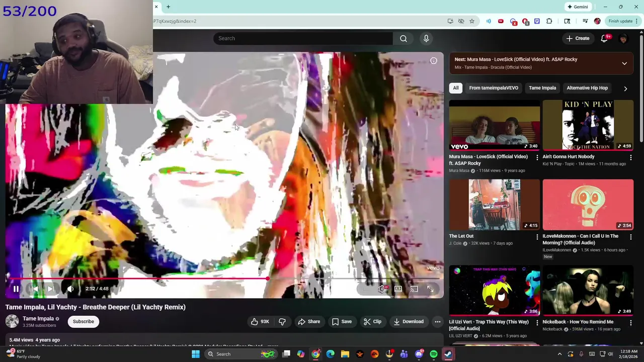The width and height of the screenshot is (644, 362).
Task: Click the YouTube search magnifier button
Action: (x=404, y=38)
